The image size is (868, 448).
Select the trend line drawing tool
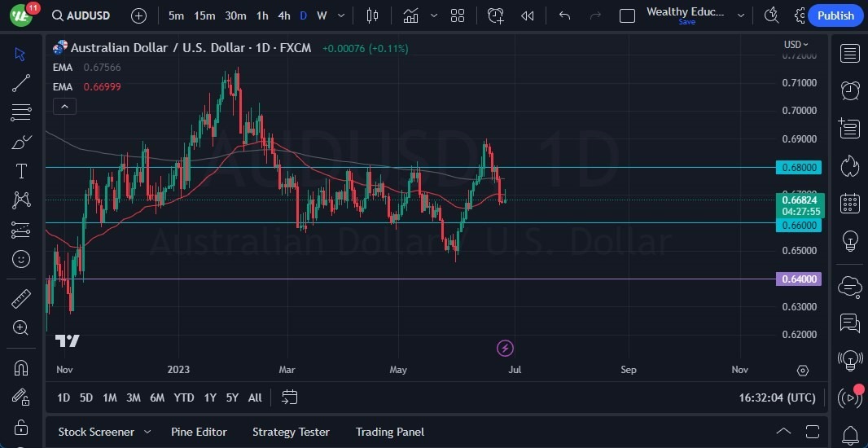point(21,83)
